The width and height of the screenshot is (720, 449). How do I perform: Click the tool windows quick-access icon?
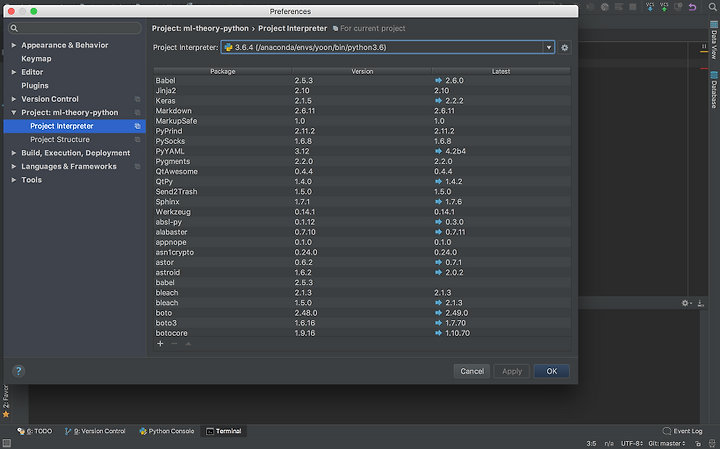pyautogui.click(x=6, y=443)
